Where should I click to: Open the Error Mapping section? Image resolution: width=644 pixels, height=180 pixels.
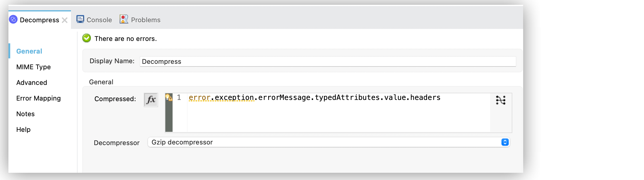coord(38,98)
